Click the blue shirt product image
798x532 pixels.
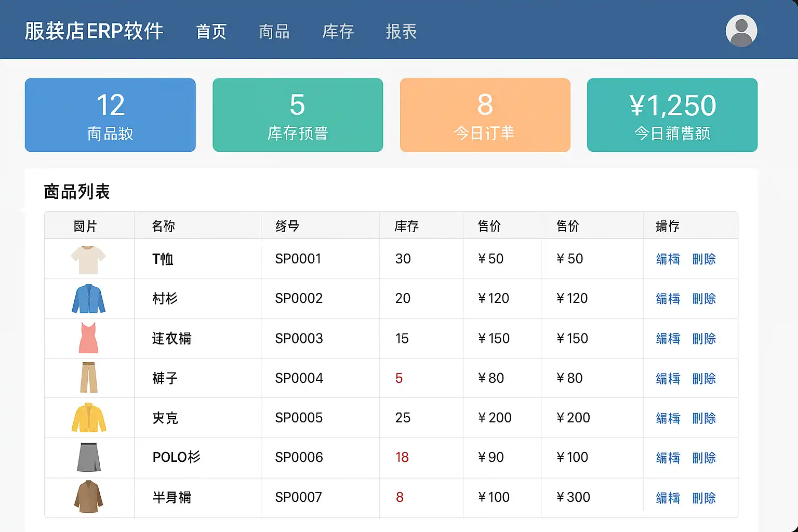tap(88, 299)
